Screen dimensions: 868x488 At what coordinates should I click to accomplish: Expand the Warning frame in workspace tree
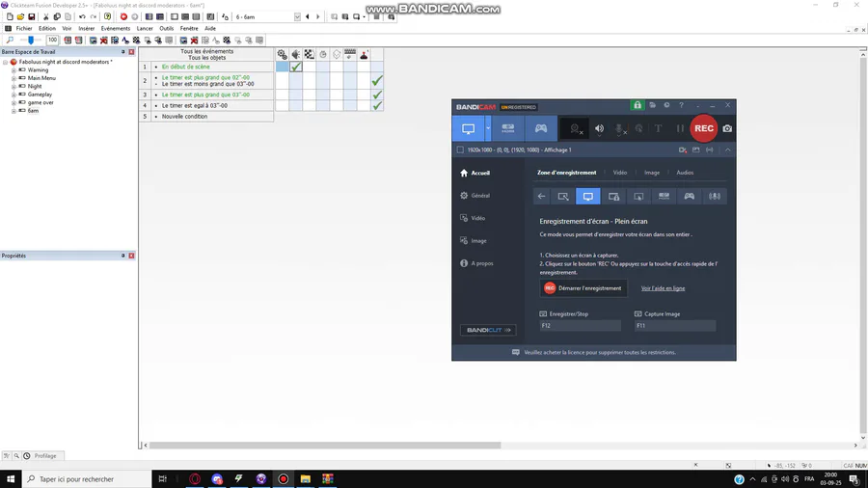14,70
